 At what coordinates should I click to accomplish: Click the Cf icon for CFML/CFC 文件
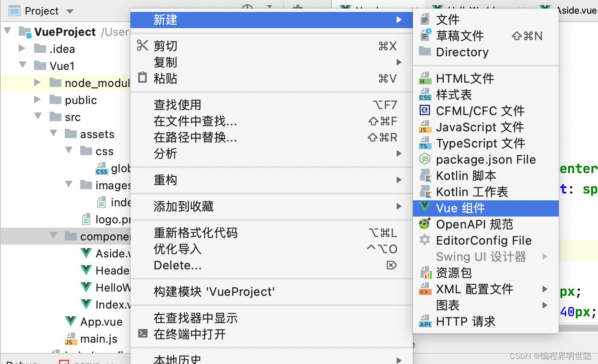point(424,110)
